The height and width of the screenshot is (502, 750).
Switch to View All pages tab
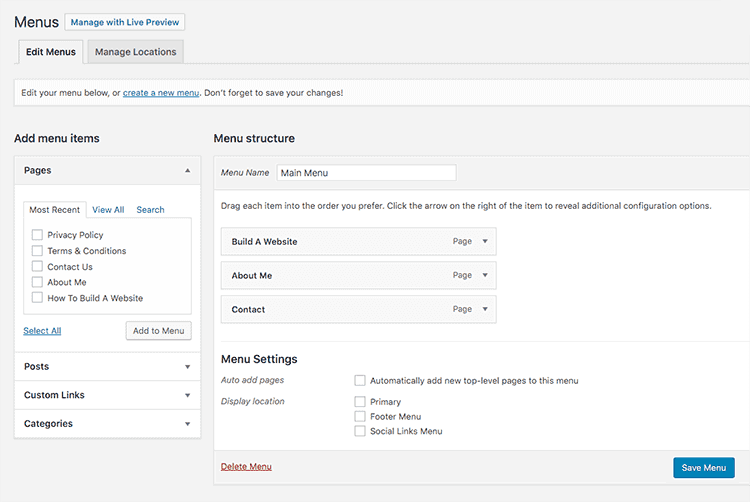click(x=108, y=210)
